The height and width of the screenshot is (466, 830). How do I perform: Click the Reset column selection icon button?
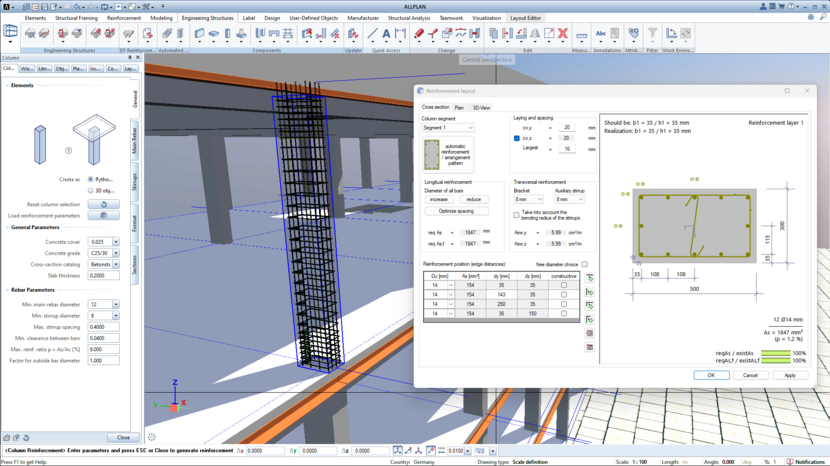point(103,204)
